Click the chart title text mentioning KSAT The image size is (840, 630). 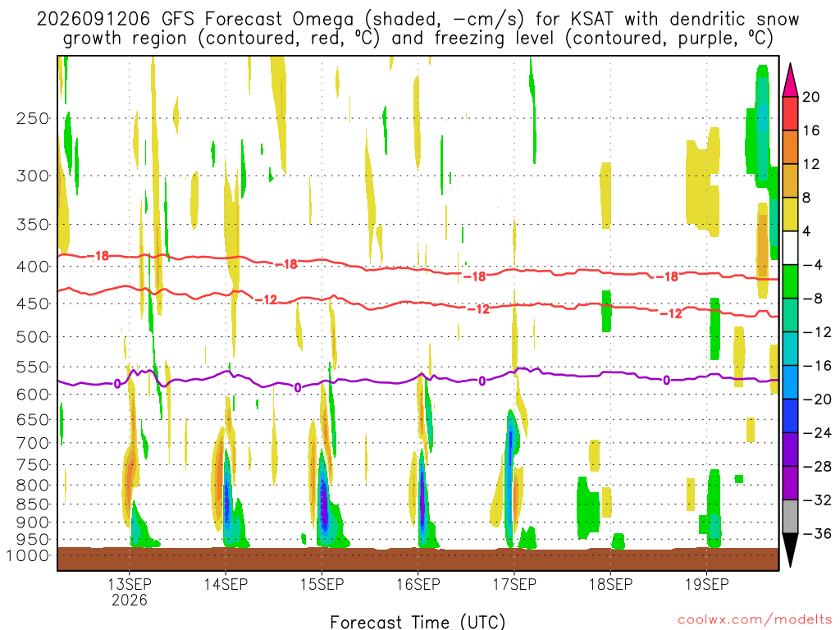click(418, 29)
